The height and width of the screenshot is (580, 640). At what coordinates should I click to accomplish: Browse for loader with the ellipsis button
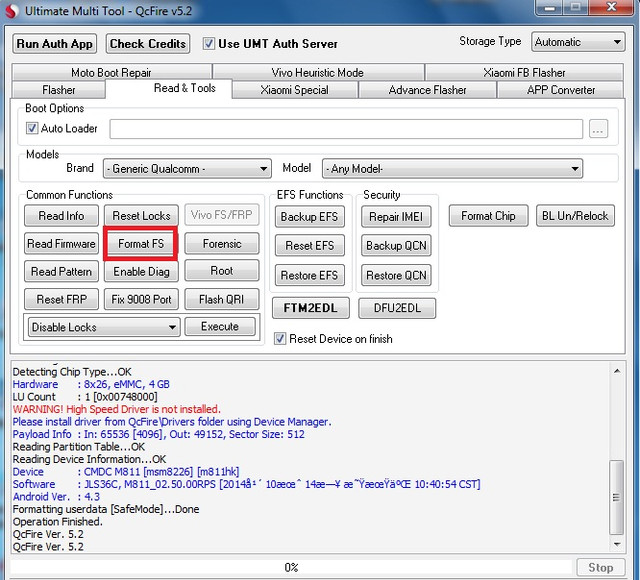coord(598,129)
